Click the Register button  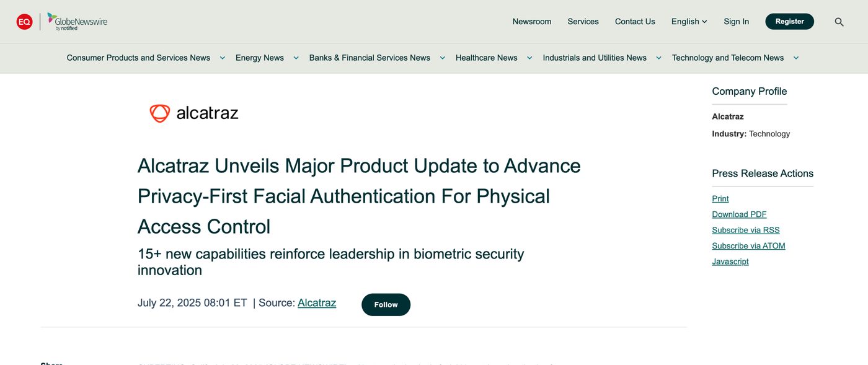coord(789,21)
